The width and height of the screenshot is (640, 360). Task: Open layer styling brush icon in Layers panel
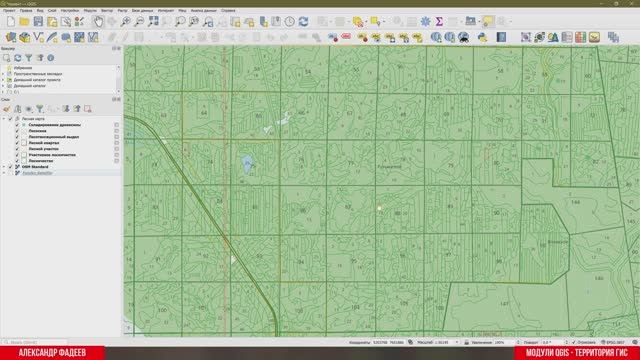tap(7, 109)
